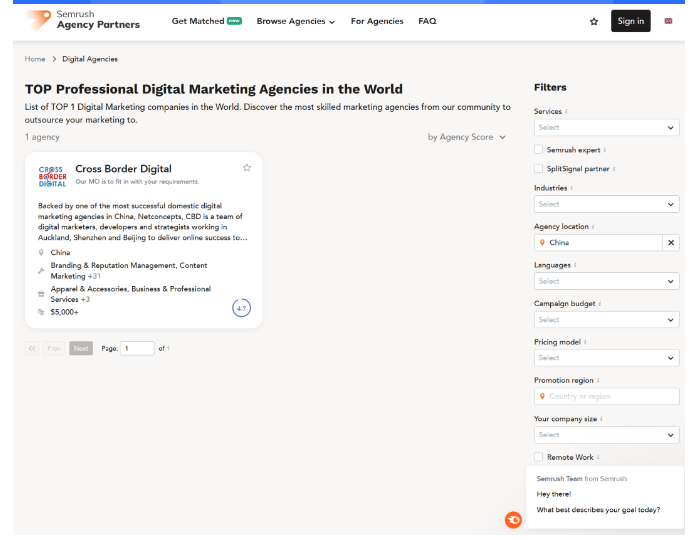Open For Agencies in the navigation
The image size is (696, 540).
coord(377,21)
